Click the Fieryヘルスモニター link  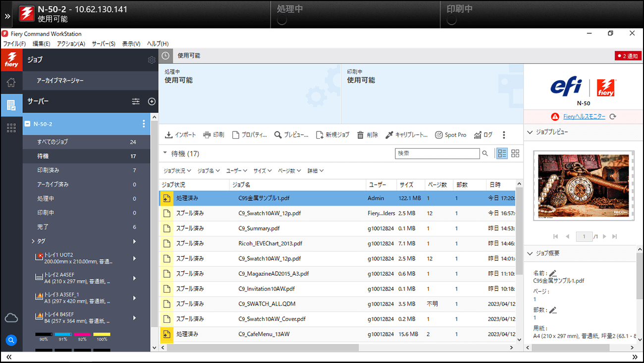[x=584, y=117]
